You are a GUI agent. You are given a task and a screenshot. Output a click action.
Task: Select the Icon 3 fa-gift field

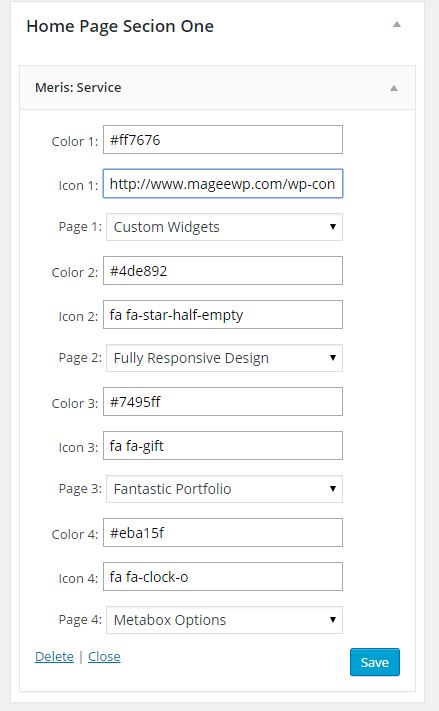click(x=223, y=446)
